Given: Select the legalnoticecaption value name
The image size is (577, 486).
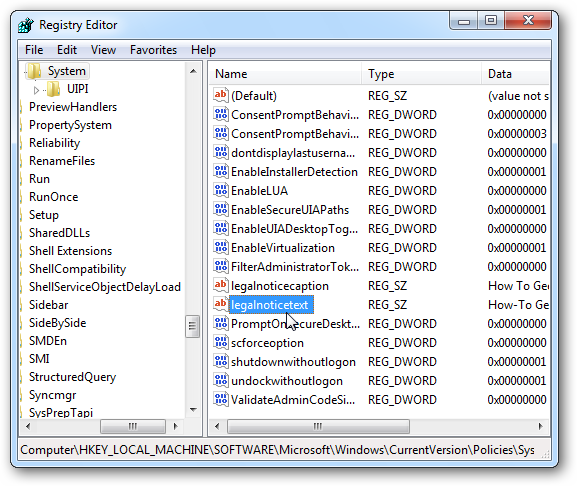Looking at the screenshot, I should click(x=280, y=286).
